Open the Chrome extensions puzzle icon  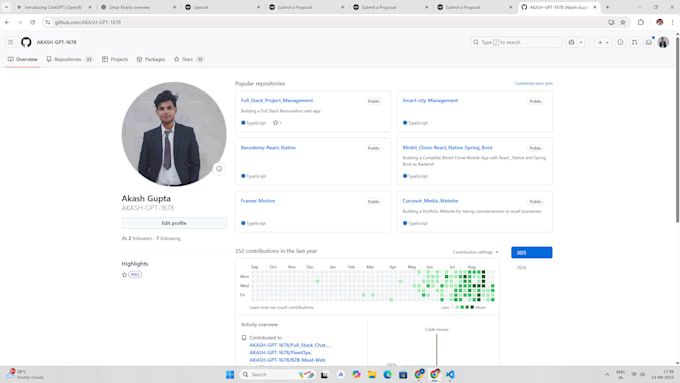(x=641, y=22)
